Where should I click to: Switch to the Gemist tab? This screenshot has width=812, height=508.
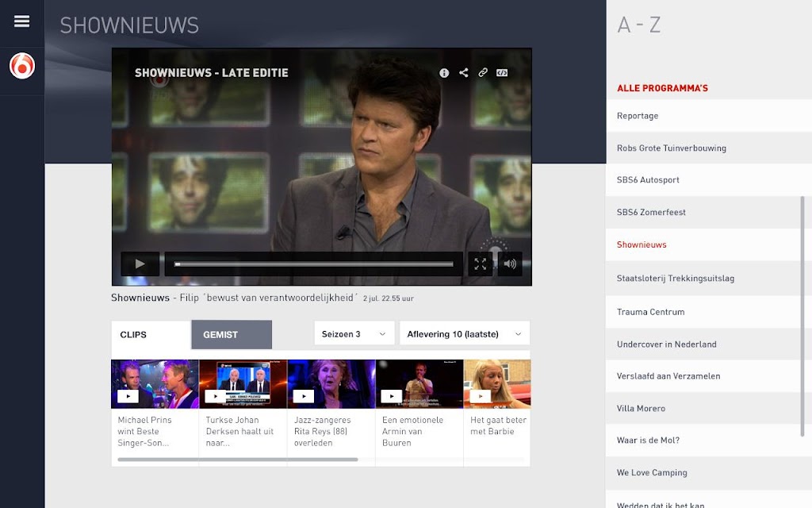pos(232,335)
